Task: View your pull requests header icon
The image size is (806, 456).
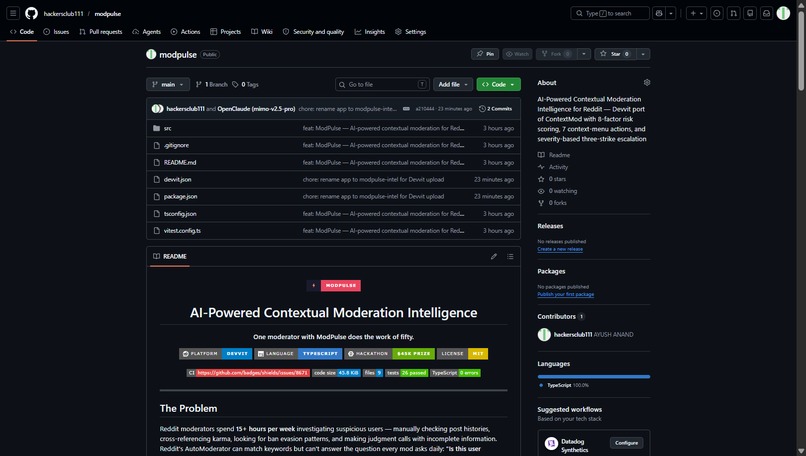Action: pyautogui.click(x=734, y=13)
